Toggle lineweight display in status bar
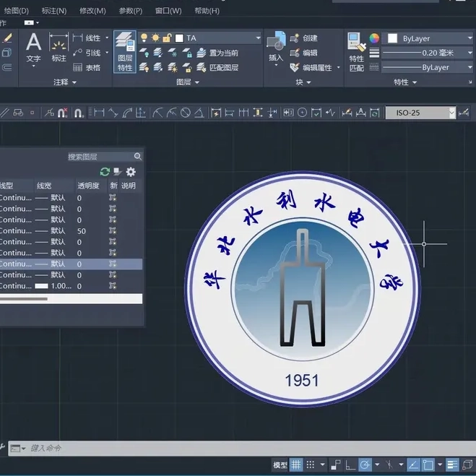 click(452, 464)
